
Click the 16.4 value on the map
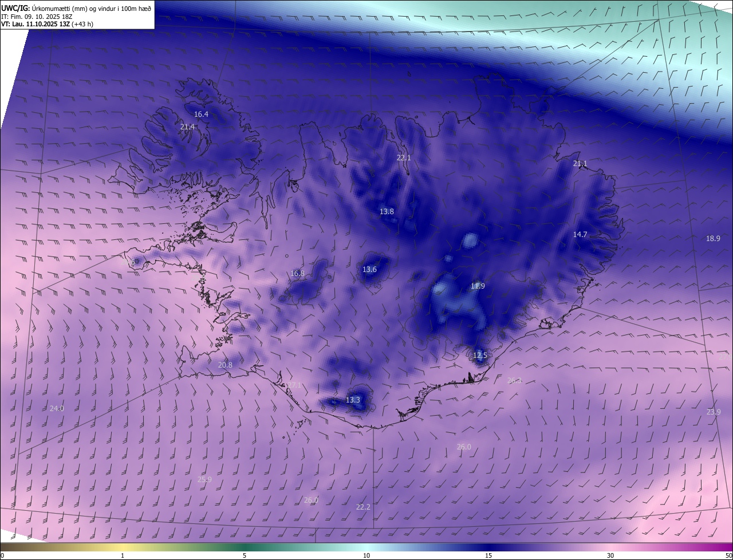tap(201, 115)
